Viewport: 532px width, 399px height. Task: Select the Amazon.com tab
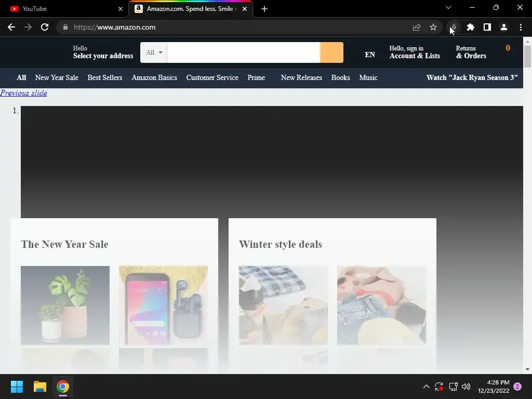[x=191, y=9]
